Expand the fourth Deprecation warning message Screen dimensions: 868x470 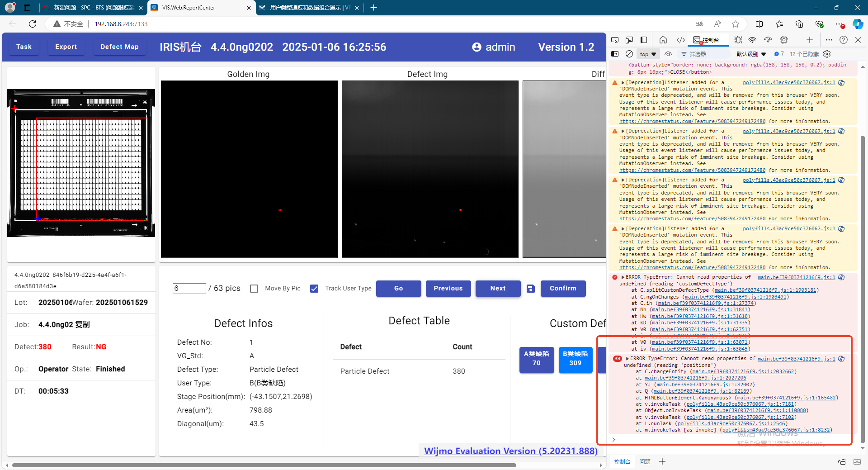point(623,229)
